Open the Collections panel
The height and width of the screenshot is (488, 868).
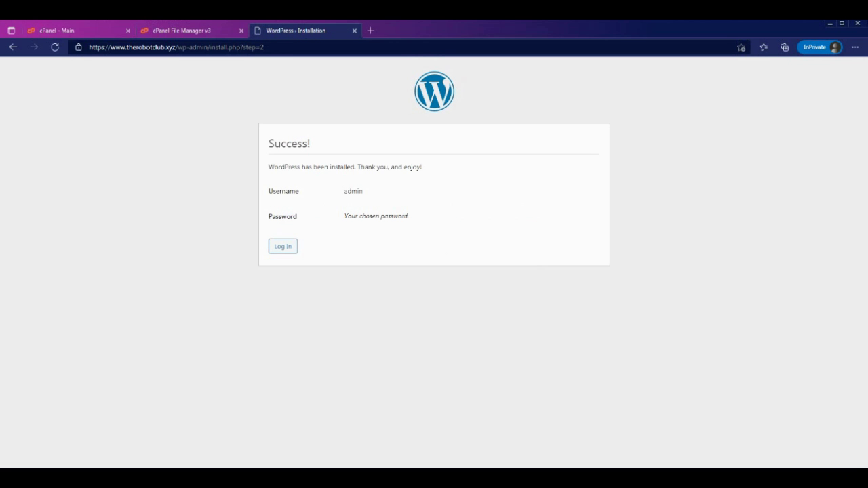(785, 47)
